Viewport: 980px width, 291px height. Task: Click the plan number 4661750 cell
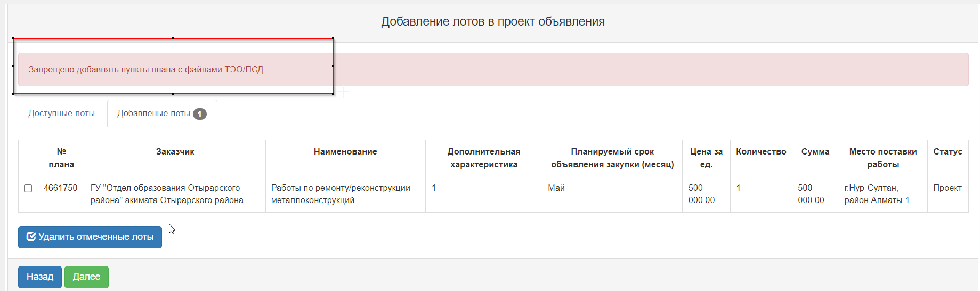61,188
